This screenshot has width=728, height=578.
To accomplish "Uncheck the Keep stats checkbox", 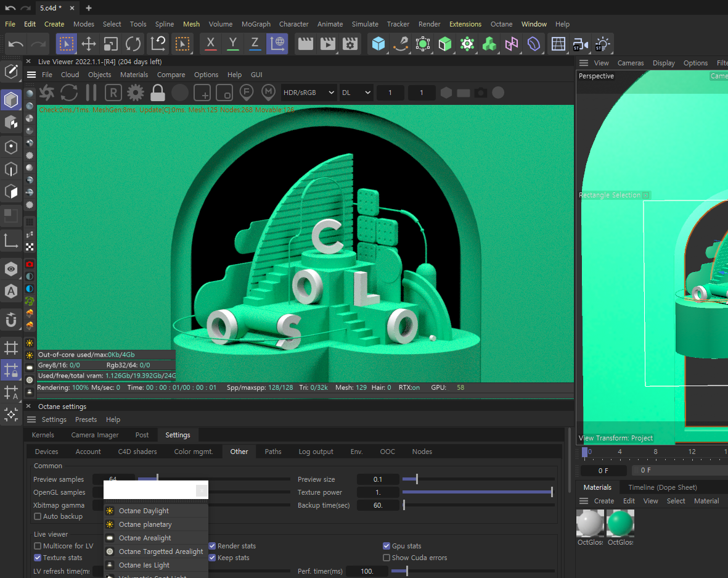I will [x=212, y=558].
